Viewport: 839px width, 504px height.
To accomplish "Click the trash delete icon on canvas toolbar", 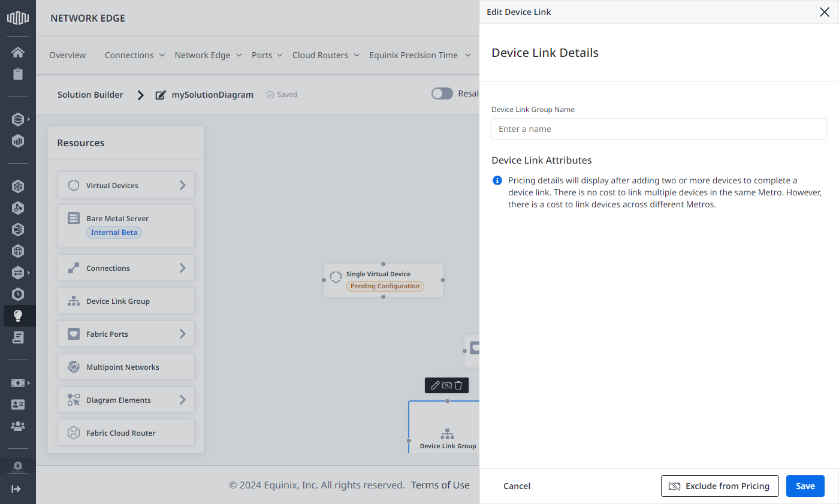I will 458,385.
